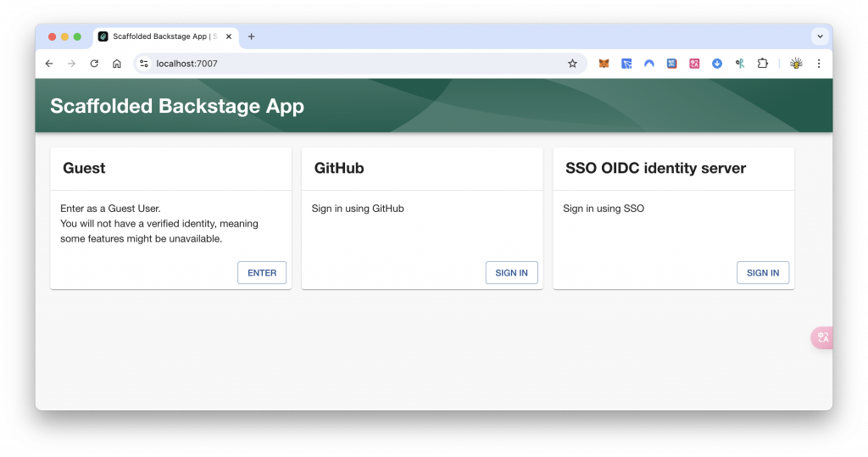
Task: Click the yellow minimize window button
Action: 64,36
